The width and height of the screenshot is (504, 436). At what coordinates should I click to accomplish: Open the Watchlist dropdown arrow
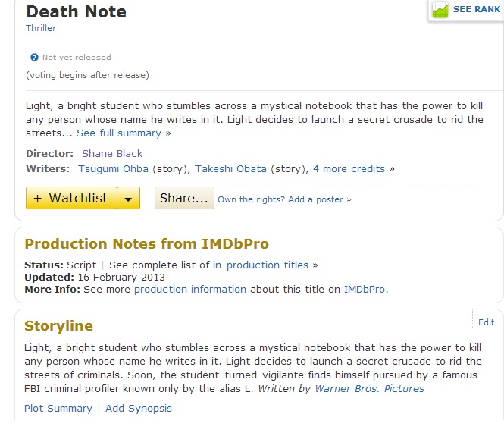[129, 199]
